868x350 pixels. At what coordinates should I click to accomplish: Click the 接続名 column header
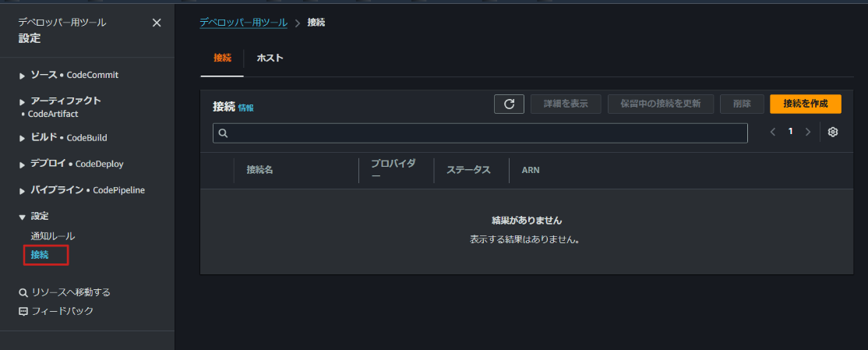point(260,171)
